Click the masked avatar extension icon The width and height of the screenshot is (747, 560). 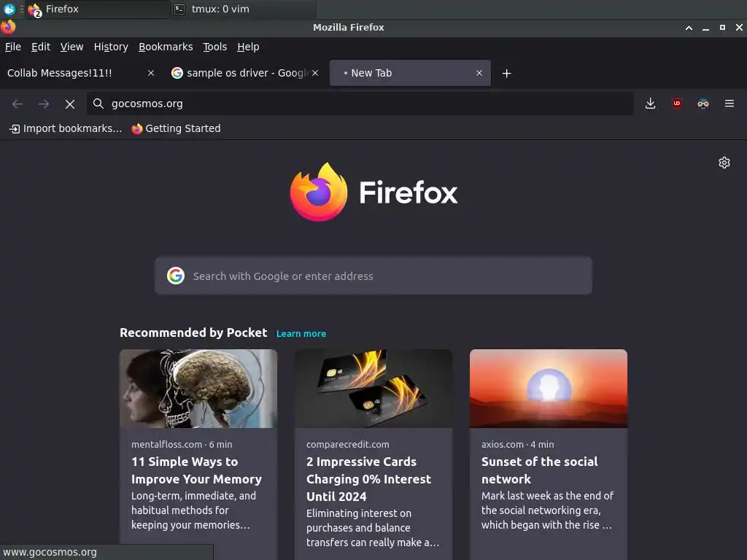pyautogui.click(x=703, y=104)
